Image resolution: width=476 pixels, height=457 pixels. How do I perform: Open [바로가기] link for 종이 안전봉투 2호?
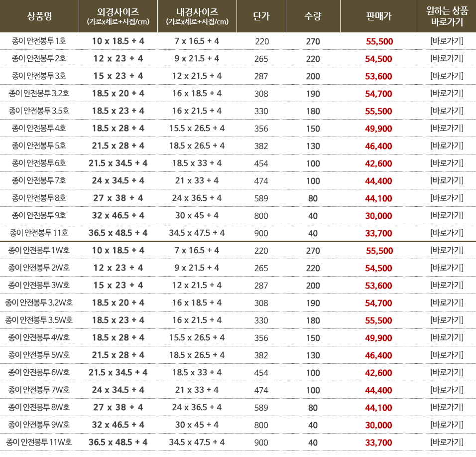pyautogui.click(x=447, y=58)
